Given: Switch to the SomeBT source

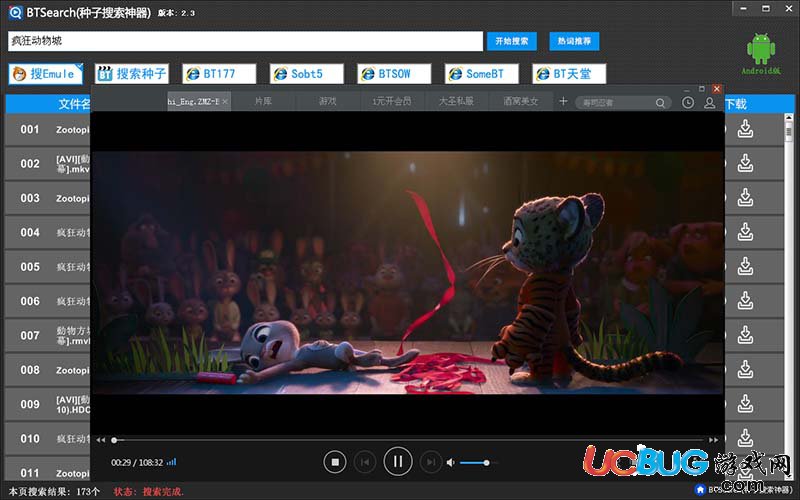Looking at the screenshot, I should tap(482, 73).
